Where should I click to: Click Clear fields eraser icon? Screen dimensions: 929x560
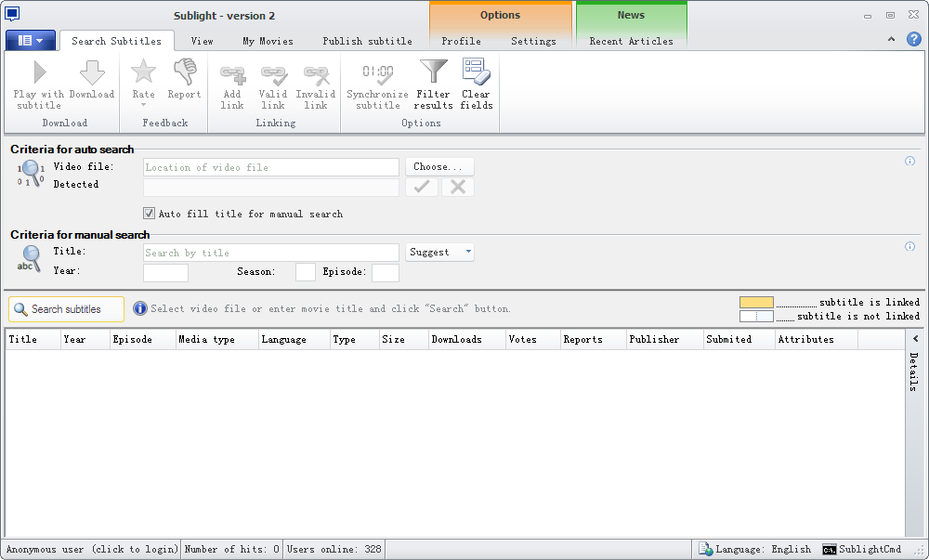pos(477,71)
